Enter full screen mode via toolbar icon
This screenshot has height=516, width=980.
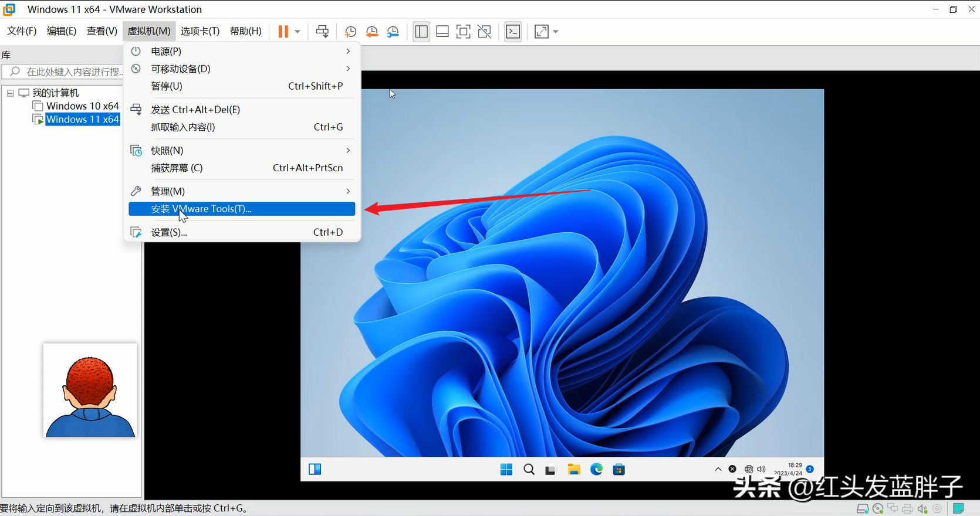[463, 32]
